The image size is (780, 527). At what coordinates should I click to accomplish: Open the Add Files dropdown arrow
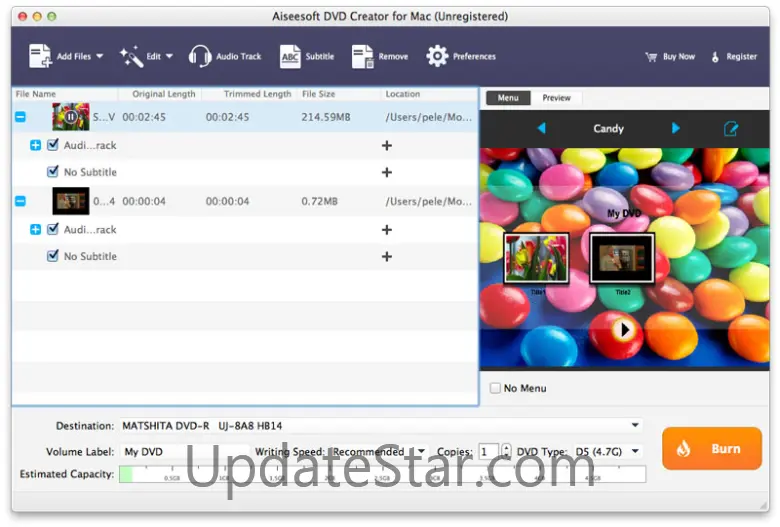pos(99,56)
